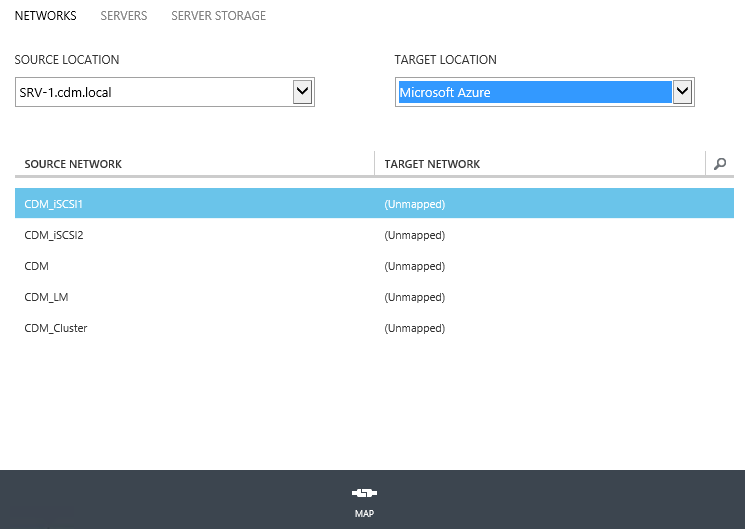Click the MAP label in bottom bar
Image resolution: width=745 pixels, height=529 pixels.
(364, 514)
